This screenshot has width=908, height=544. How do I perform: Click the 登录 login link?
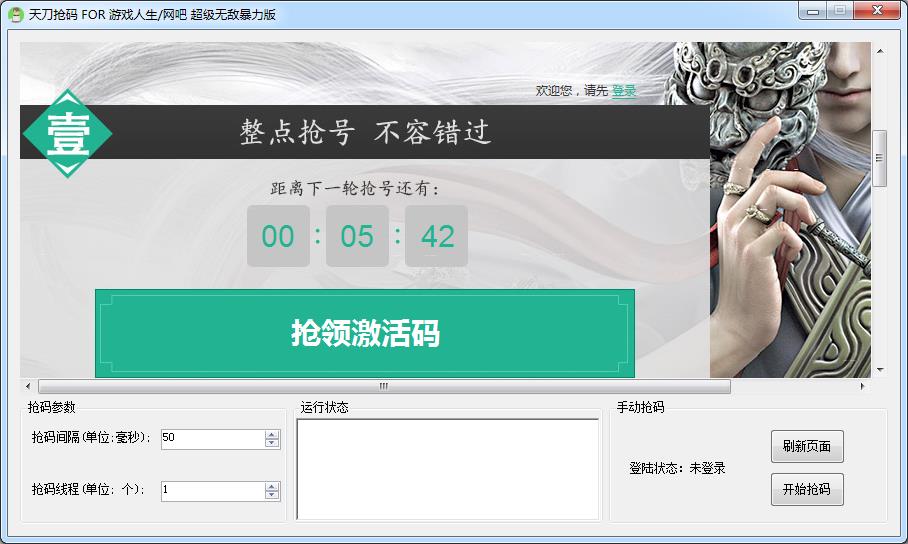coord(624,91)
